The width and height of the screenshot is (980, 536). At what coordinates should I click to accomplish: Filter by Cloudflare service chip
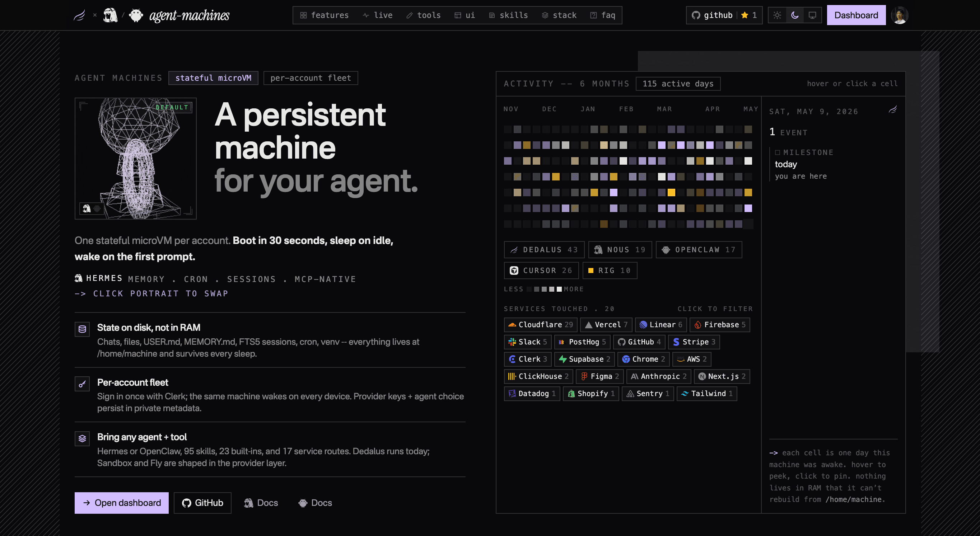click(x=541, y=325)
